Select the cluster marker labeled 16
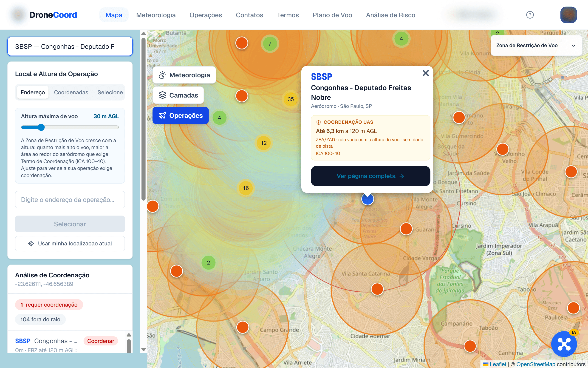Viewport: 588px width, 368px height. [246, 188]
